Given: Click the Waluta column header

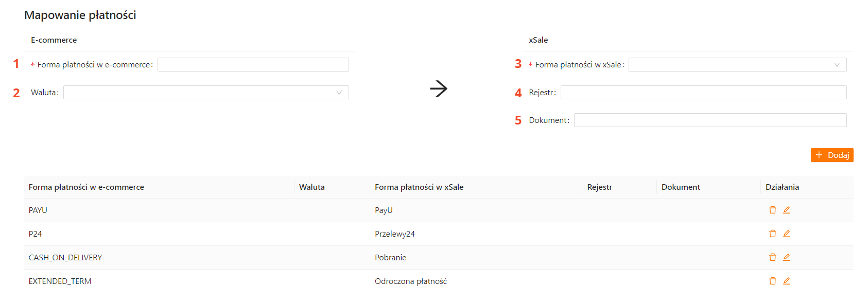Looking at the screenshot, I should (x=312, y=187).
